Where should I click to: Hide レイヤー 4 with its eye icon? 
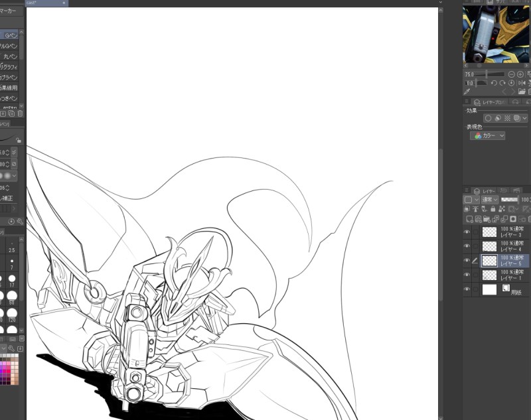(467, 246)
